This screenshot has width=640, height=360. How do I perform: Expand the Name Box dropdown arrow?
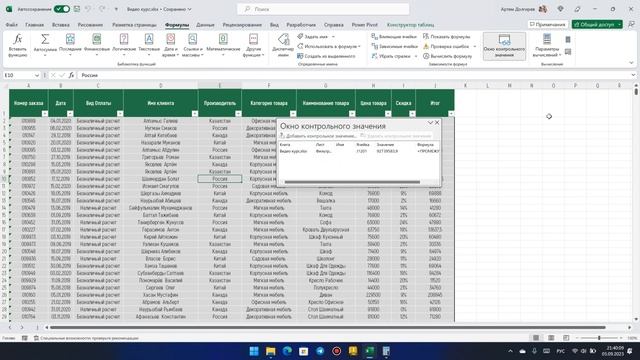click(37, 75)
